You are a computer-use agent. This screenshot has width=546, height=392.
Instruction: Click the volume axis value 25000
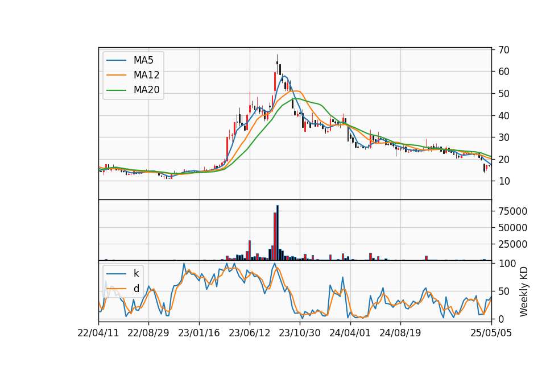pyautogui.click(x=513, y=244)
